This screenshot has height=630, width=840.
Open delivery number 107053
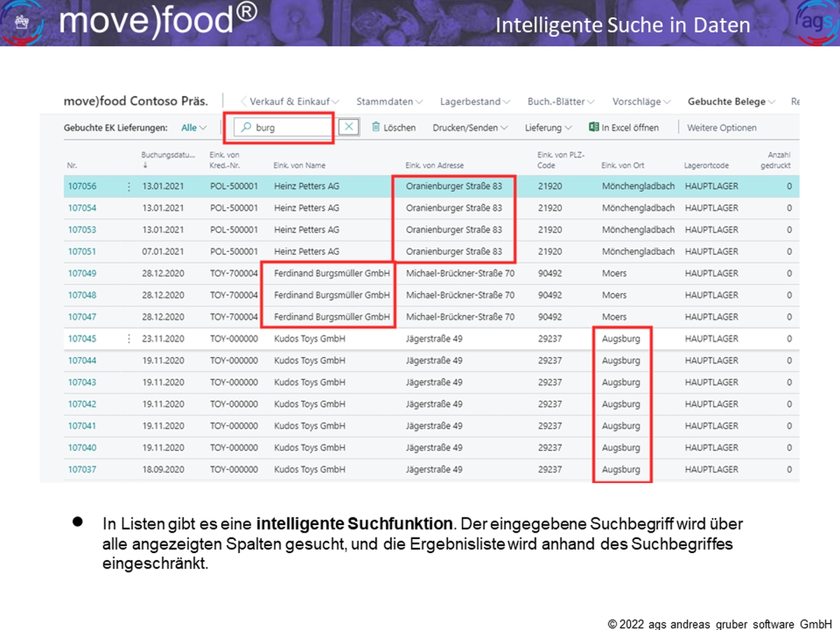click(x=82, y=230)
